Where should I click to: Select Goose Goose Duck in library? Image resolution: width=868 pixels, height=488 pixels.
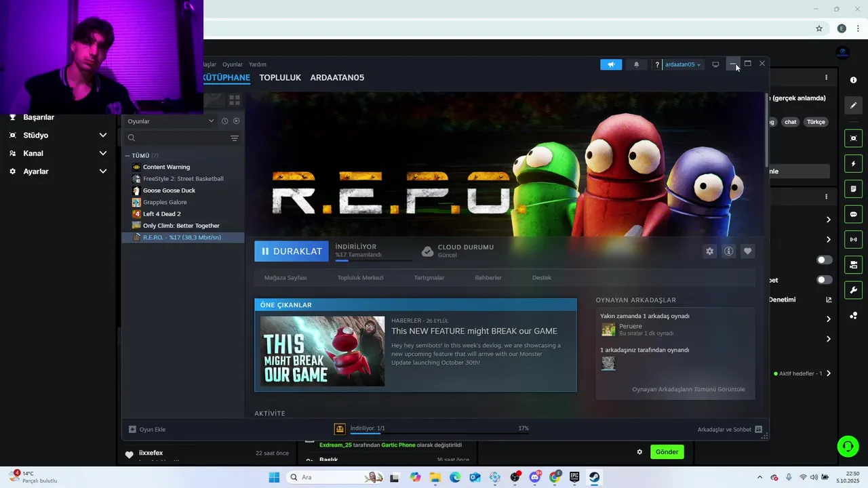click(169, 190)
